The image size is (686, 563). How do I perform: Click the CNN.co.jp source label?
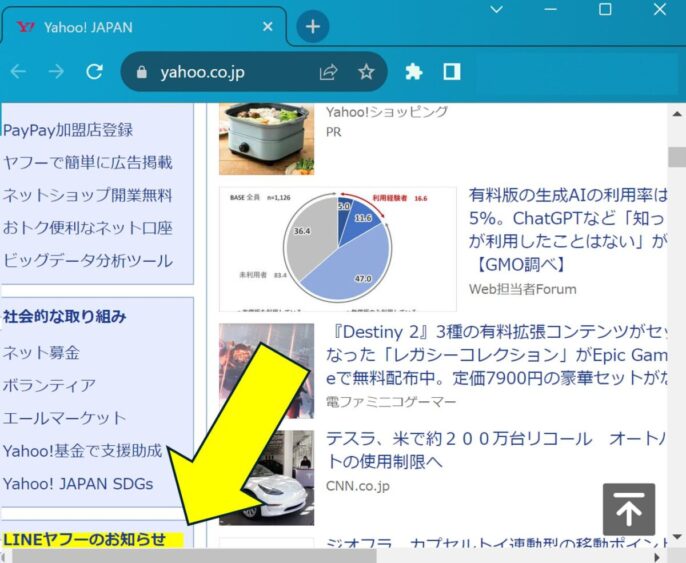click(358, 486)
